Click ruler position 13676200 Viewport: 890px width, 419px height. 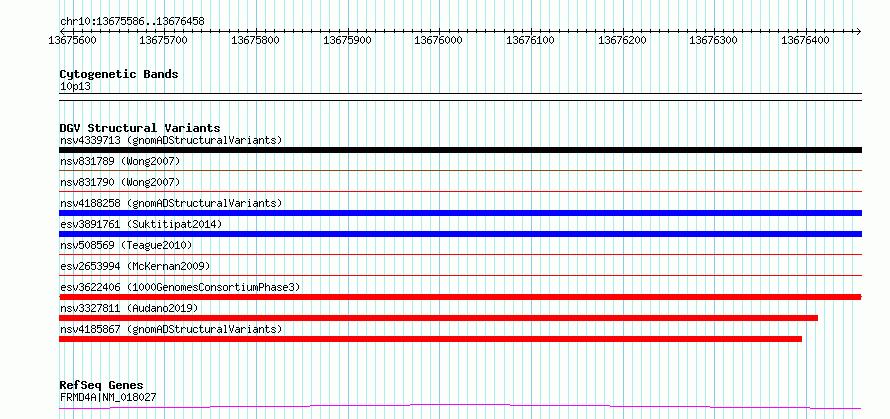coord(623,40)
